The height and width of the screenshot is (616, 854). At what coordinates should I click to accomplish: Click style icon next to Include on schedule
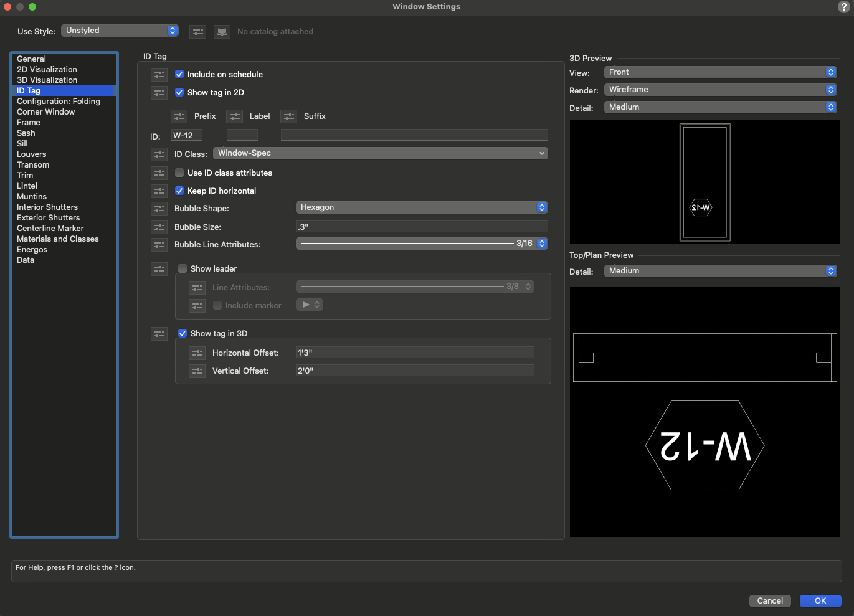(x=159, y=74)
